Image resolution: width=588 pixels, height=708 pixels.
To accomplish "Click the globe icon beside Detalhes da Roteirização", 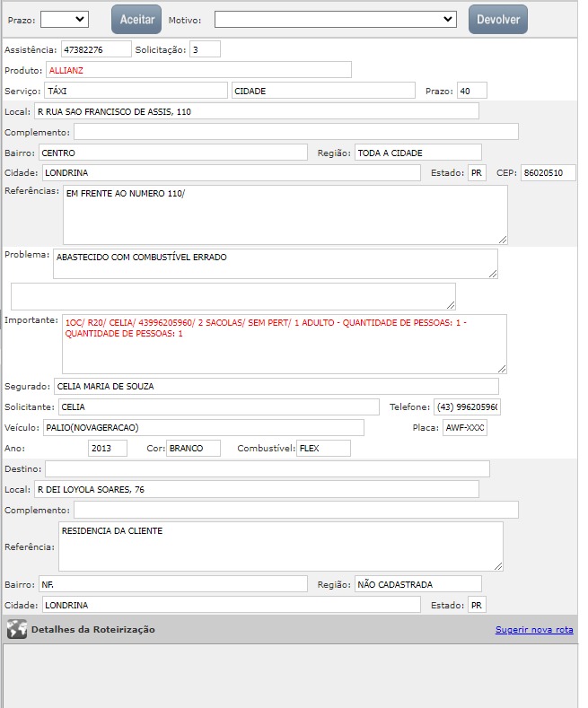I will (x=16, y=629).
